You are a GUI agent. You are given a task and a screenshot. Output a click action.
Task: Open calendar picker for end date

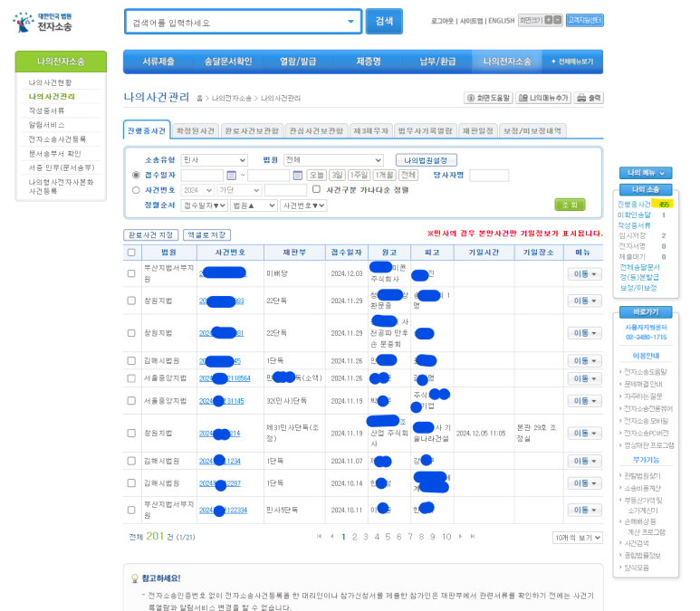point(296,176)
